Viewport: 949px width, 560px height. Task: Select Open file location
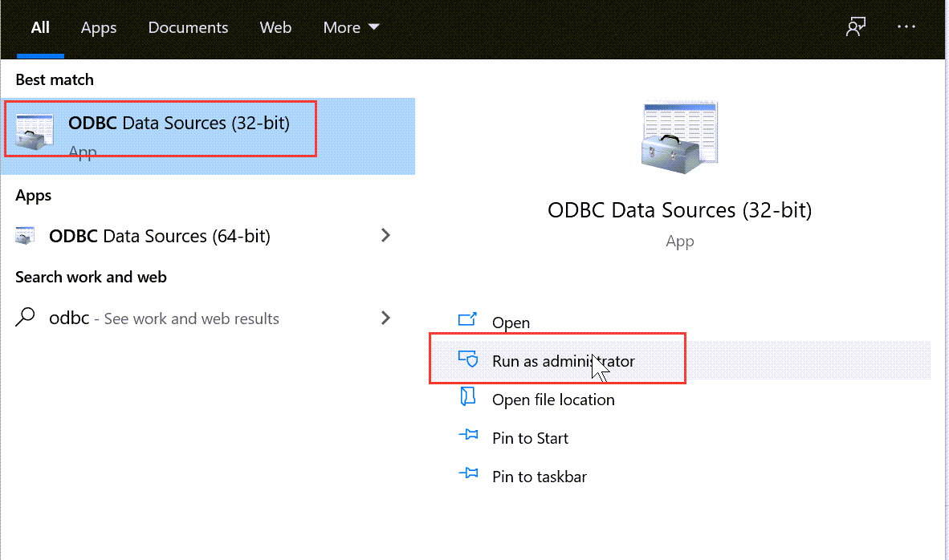point(553,400)
